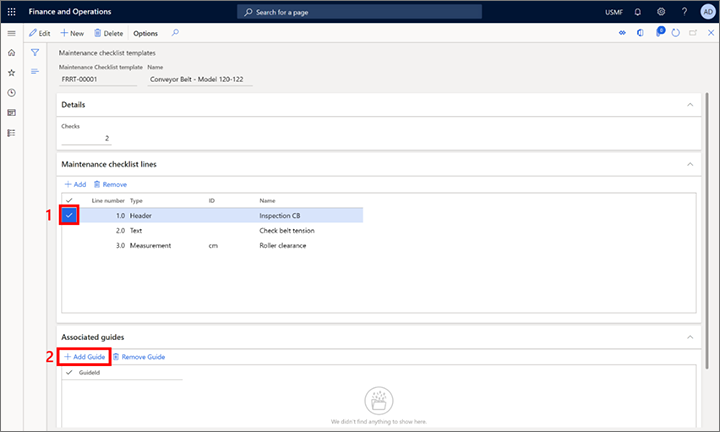
Task: Open Recent clock icon in sidebar
Action: [x=11, y=92]
